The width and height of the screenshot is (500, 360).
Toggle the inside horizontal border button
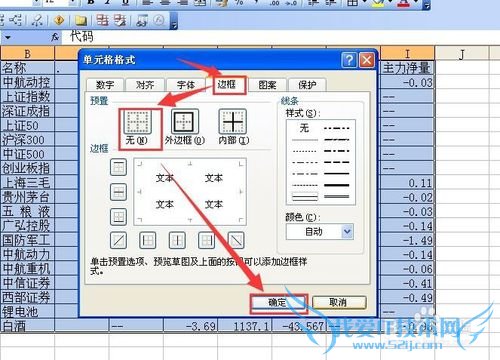tap(118, 192)
